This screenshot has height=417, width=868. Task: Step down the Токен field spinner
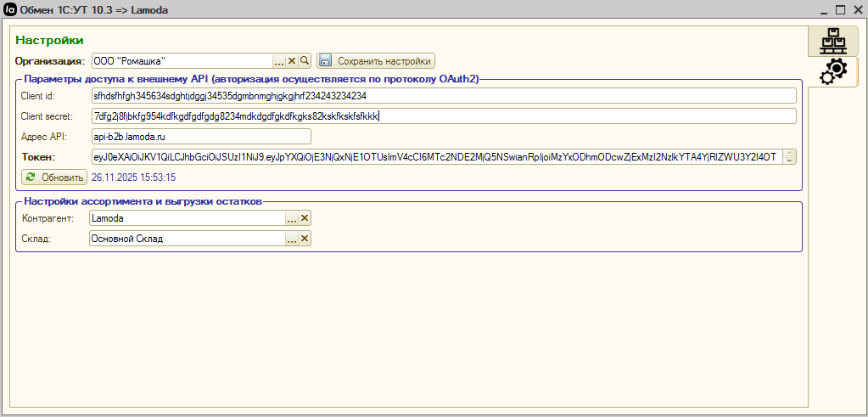click(790, 161)
